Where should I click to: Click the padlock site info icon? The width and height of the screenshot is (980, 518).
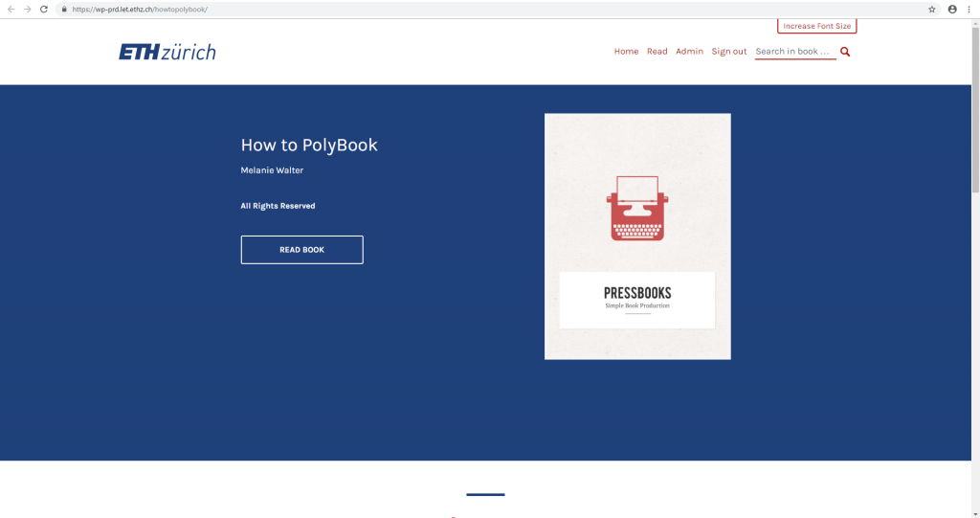pos(64,10)
